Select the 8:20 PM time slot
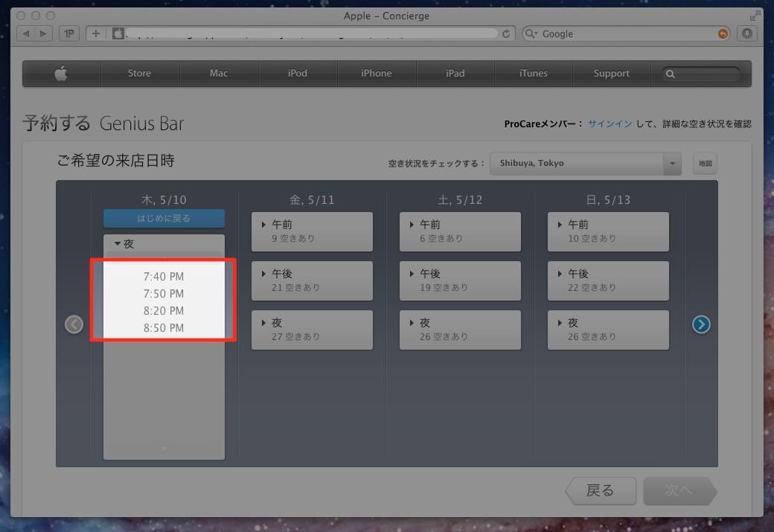The height and width of the screenshot is (532, 774). (164, 311)
